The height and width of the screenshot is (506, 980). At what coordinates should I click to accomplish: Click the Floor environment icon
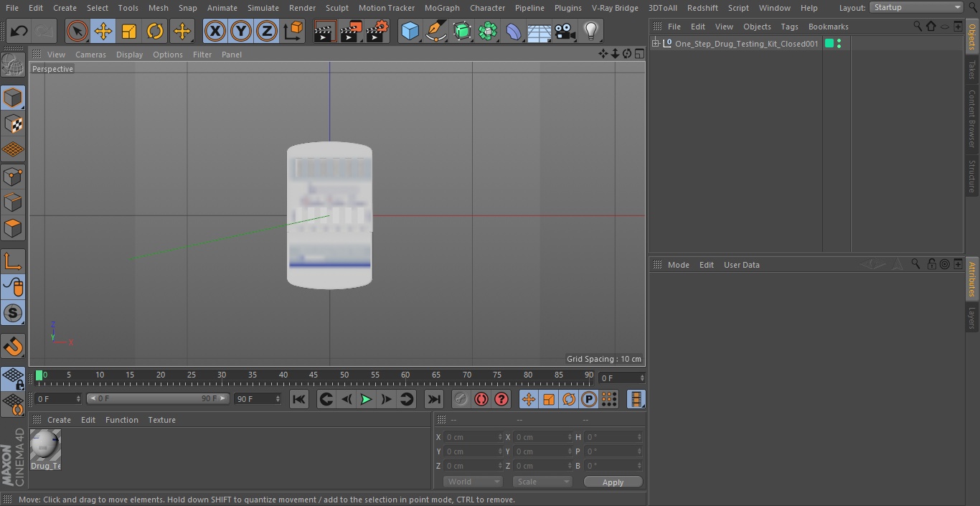[540, 31]
